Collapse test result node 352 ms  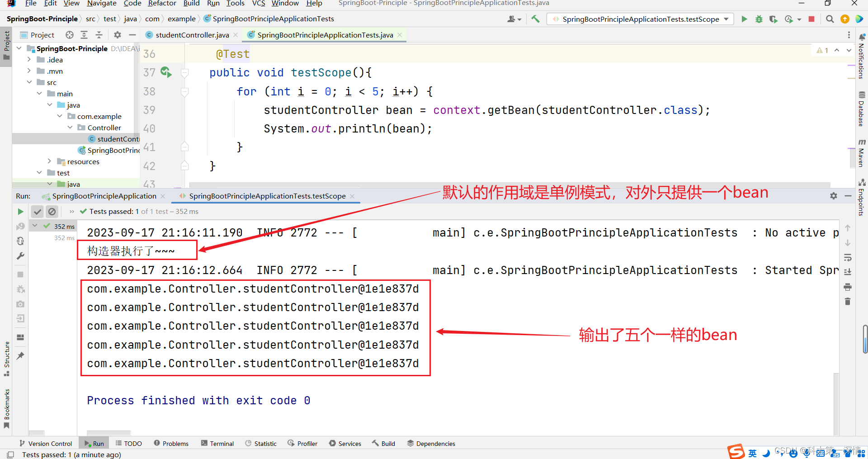pyautogui.click(x=35, y=226)
